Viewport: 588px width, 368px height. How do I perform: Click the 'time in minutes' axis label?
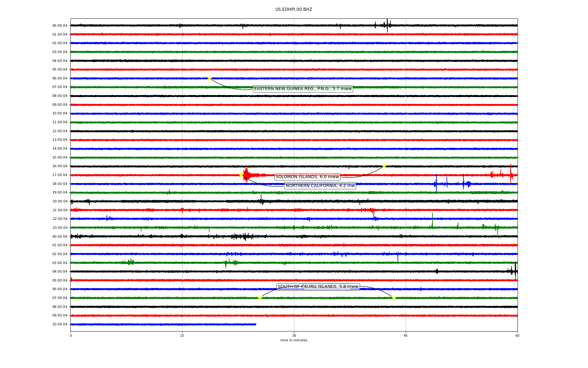tap(294, 340)
